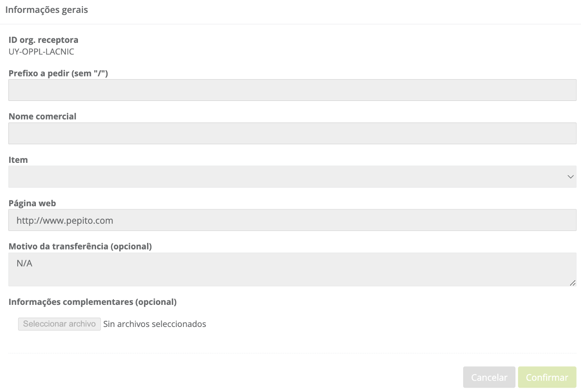Click the Motivo da transferência (opcional) label
Image resolution: width=581 pixels, height=392 pixels.
(x=80, y=246)
